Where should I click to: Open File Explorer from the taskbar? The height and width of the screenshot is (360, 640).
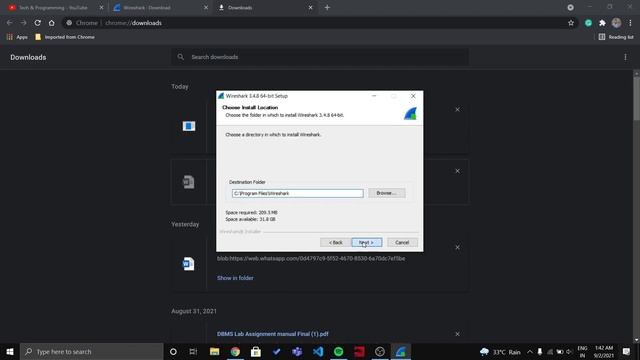(214, 351)
